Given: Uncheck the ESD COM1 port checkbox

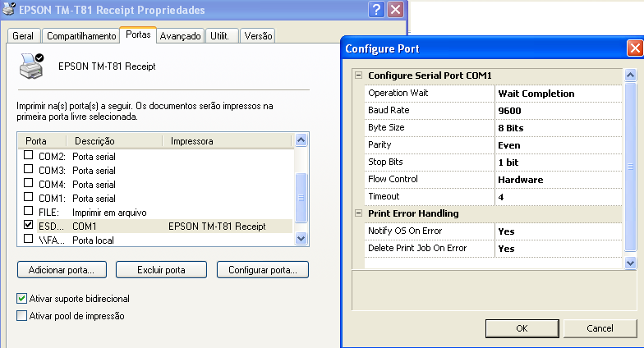Looking at the screenshot, I should click(x=28, y=225).
